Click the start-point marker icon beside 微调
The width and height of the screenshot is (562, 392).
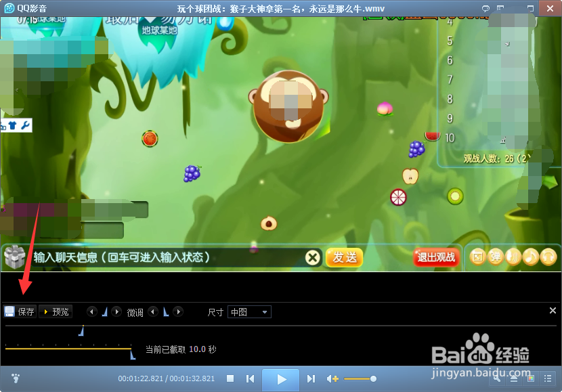point(104,311)
